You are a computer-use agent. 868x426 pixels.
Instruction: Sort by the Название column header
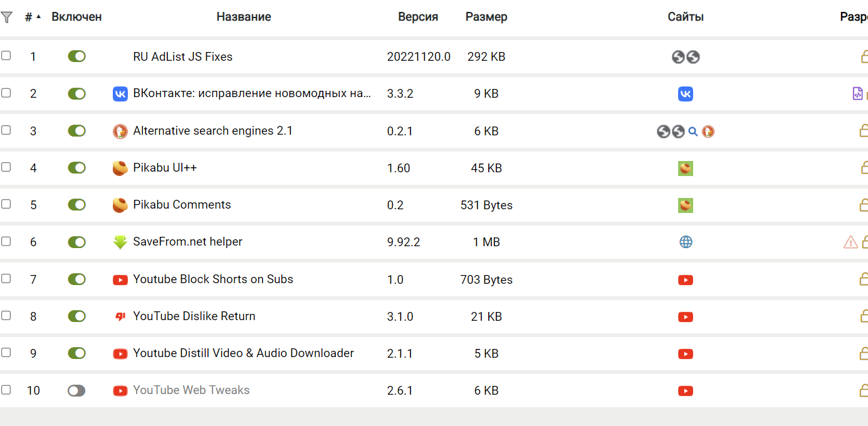click(x=244, y=17)
